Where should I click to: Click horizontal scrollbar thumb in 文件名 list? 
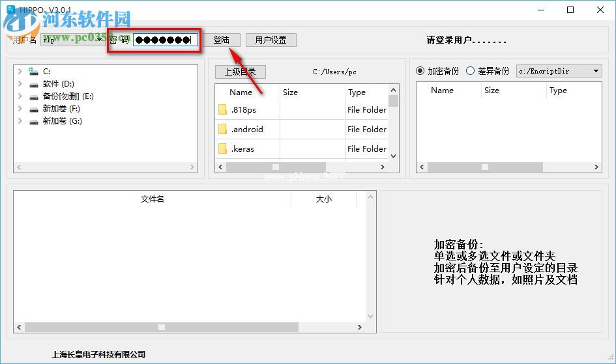click(x=162, y=327)
